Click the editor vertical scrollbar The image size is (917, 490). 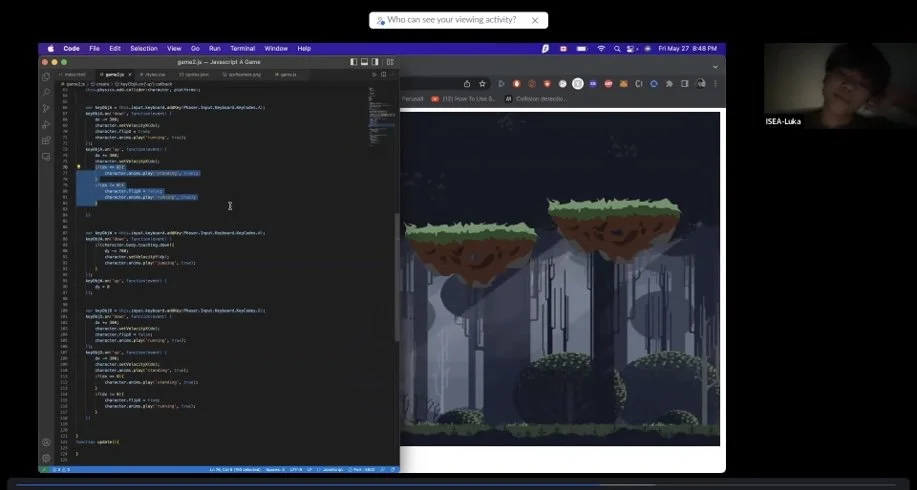(x=397, y=276)
